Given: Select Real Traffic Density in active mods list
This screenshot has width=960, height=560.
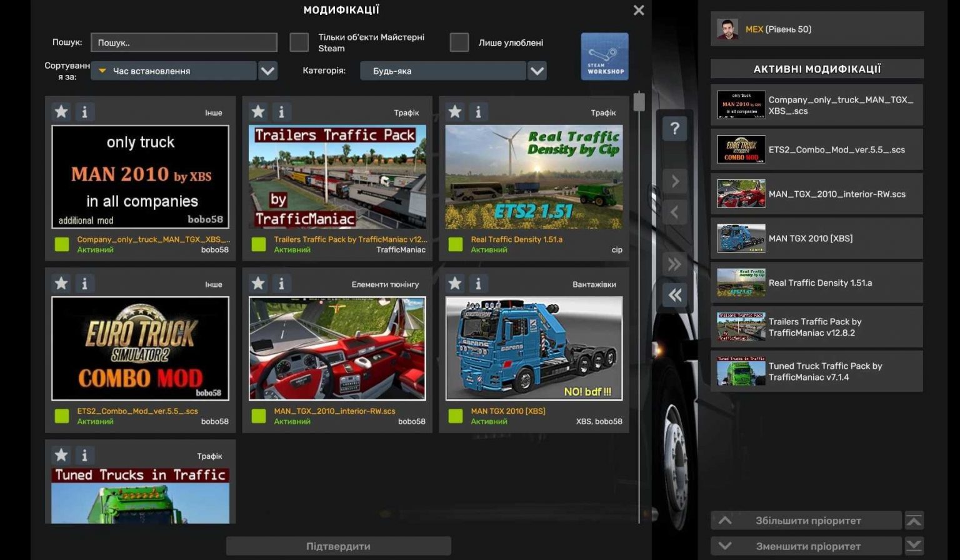Looking at the screenshot, I should pos(816,282).
